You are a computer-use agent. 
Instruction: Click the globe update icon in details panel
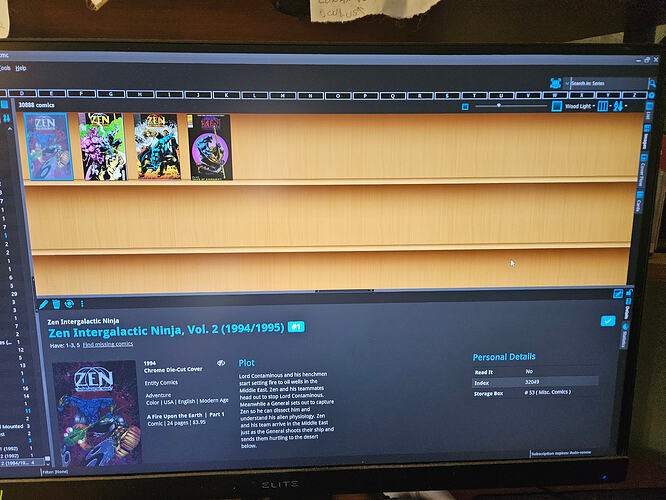click(x=69, y=303)
